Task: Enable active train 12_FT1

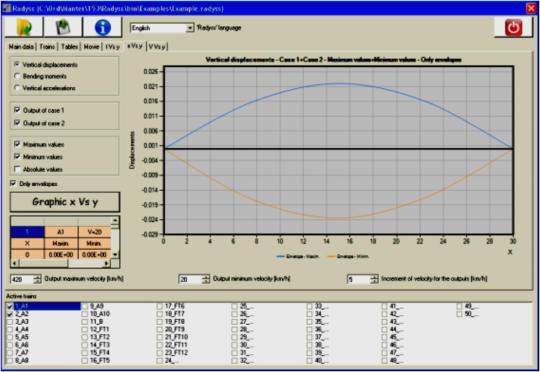Action: click(85, 329)
